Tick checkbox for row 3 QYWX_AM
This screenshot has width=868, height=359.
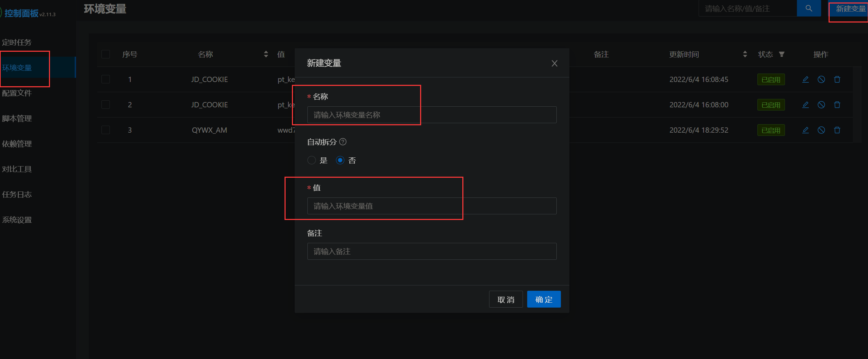coord(106,130)
